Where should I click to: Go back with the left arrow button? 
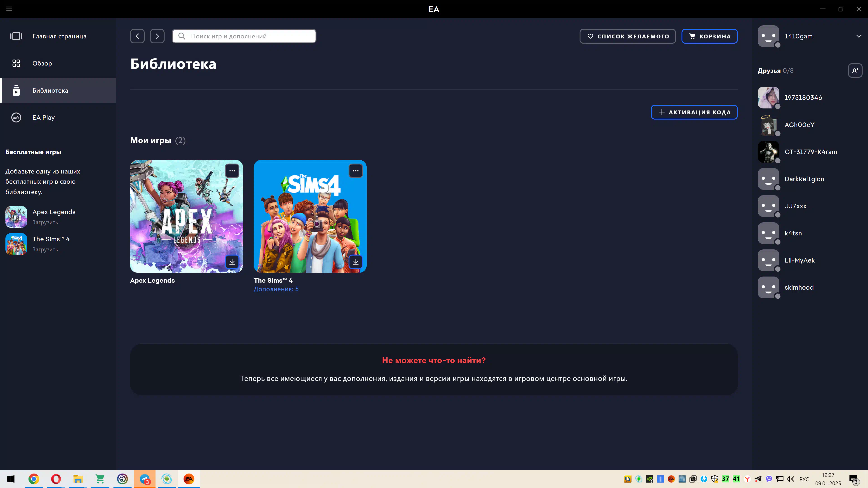click(137, 36)
